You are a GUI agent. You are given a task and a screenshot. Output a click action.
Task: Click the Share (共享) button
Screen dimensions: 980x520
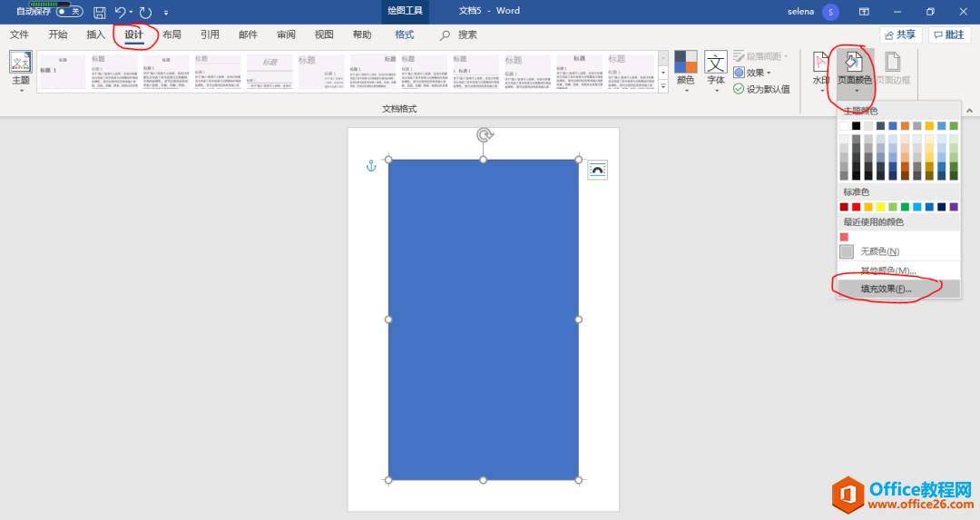tap(900, 34)
